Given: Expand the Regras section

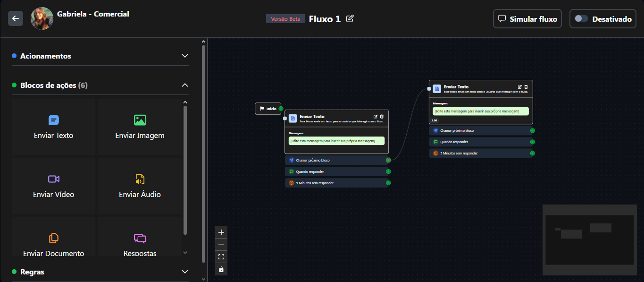Looking at the screenshot, I should tap(185, 272).
